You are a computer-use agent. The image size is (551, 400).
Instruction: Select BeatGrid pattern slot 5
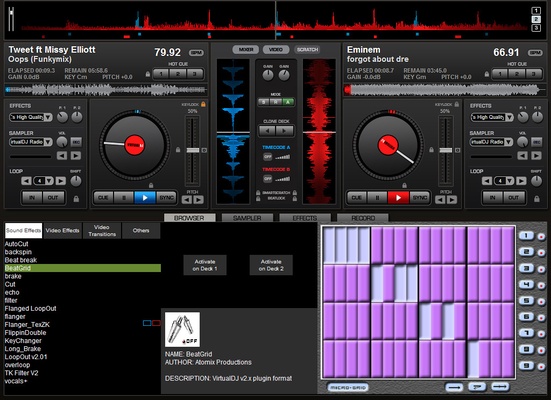526,301
